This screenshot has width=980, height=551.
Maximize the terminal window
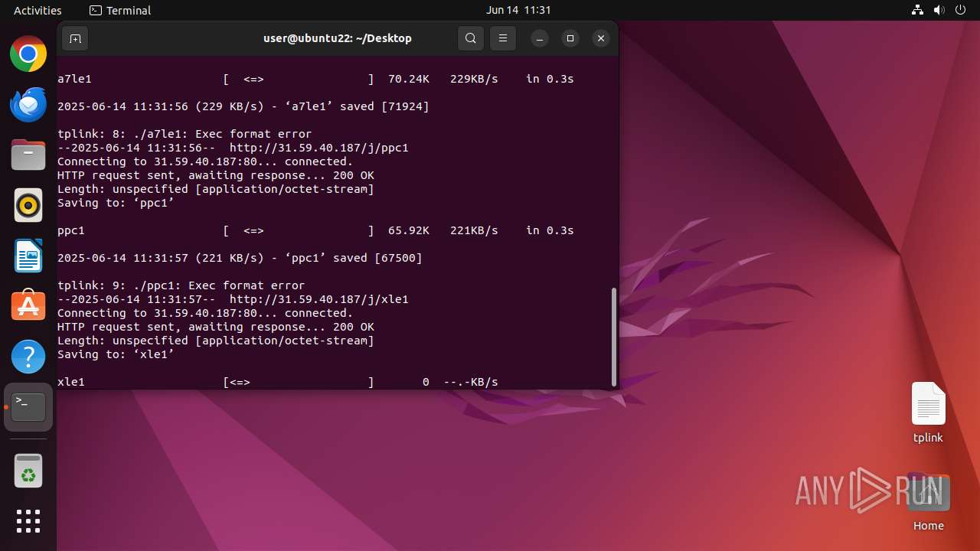570,38
